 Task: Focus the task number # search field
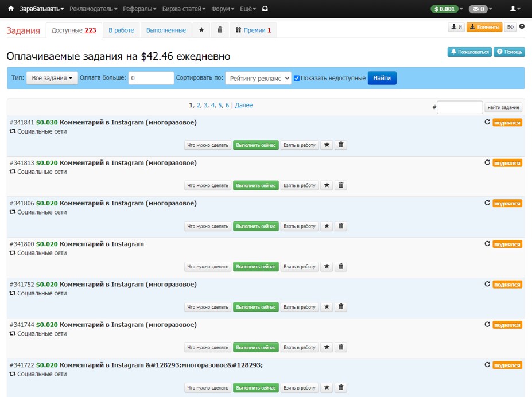(x=460, y=107)
